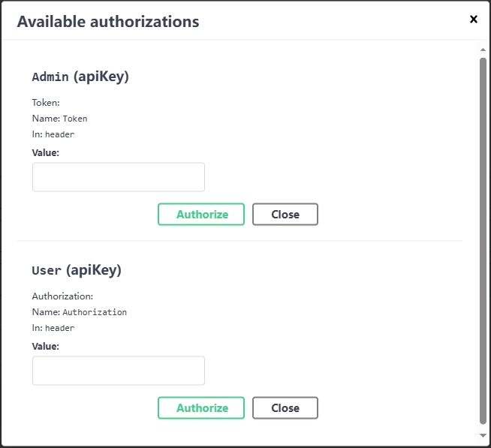Close the Available authorizations dialog via X

click(x=474, y=20)
